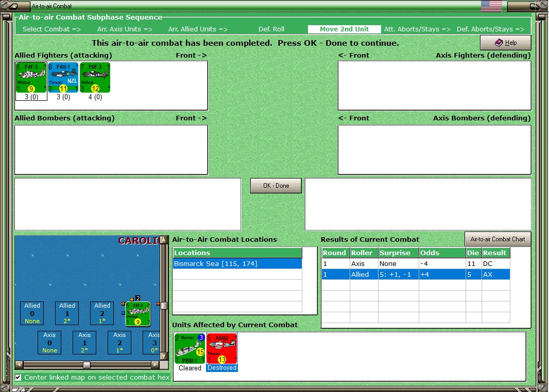Click the Die column header

[473, 253]
